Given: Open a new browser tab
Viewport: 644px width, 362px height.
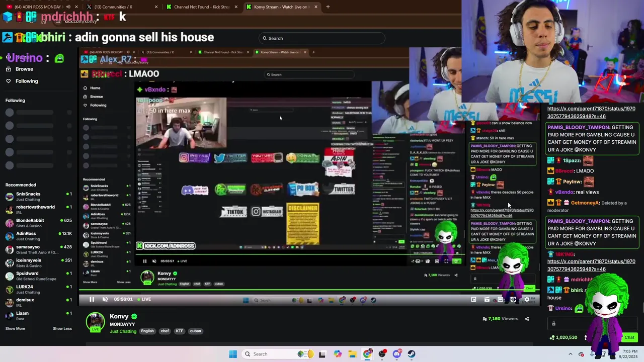Looking at the screenshot, I should pyautogui.click(x=328, y=7).
